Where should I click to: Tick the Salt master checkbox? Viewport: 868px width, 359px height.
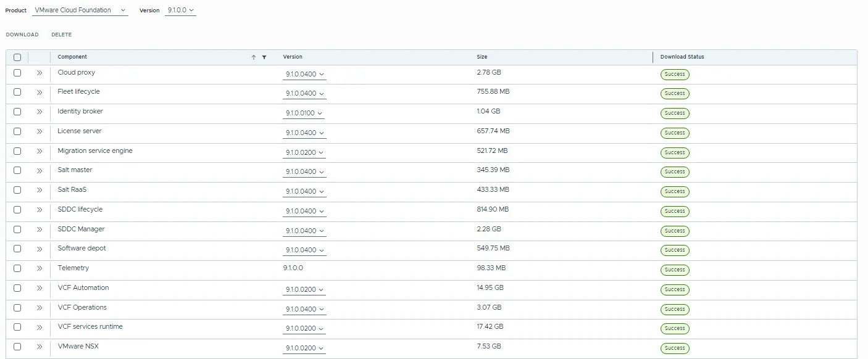[17, 170]
